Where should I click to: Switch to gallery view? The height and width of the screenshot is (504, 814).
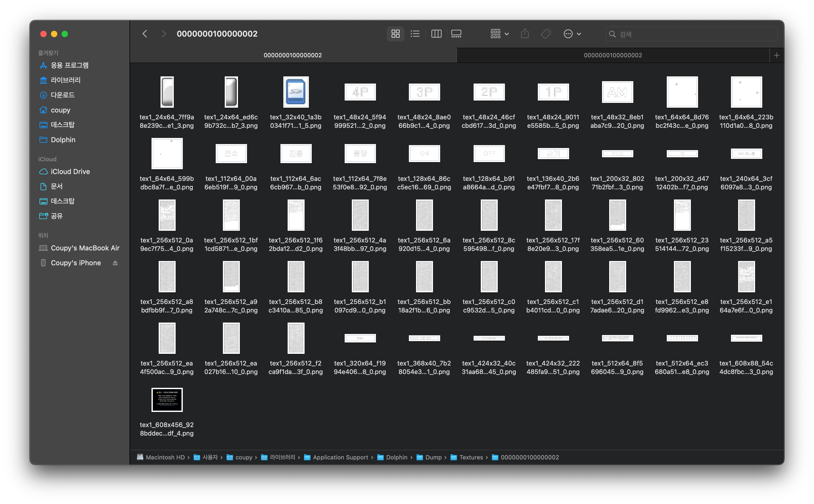coord(456,34)
